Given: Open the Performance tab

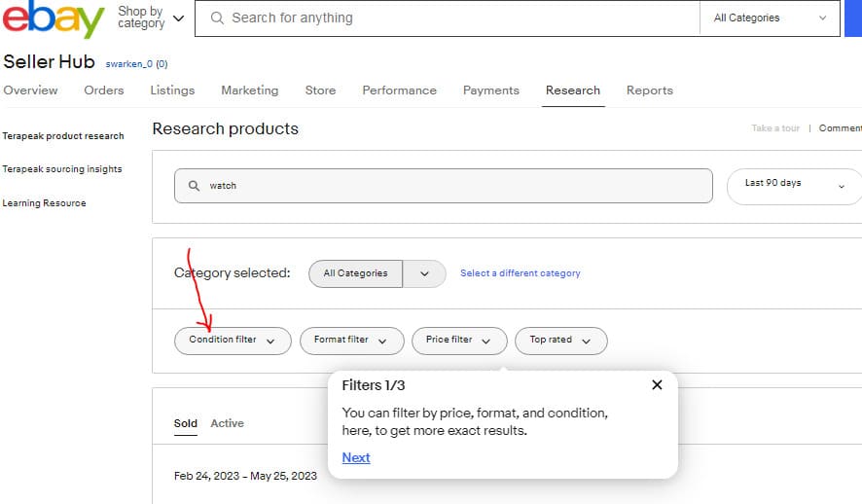Looking at the screenshot, I should [399, 90].
